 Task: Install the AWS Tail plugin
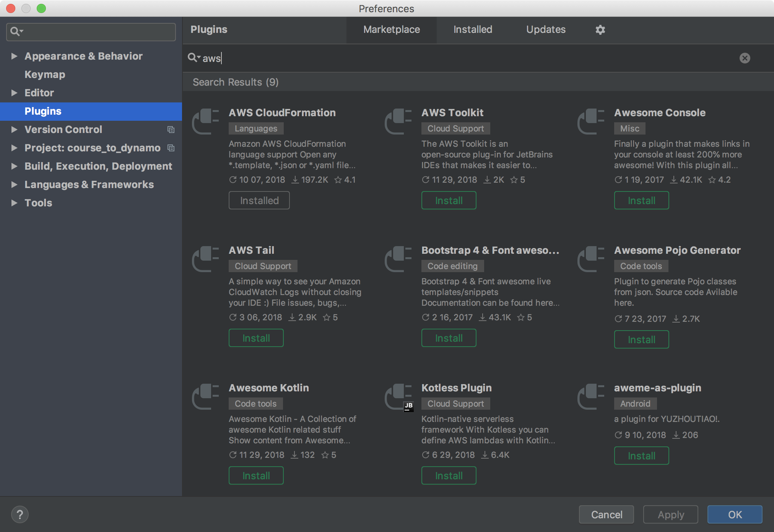(x=256, y=338)
